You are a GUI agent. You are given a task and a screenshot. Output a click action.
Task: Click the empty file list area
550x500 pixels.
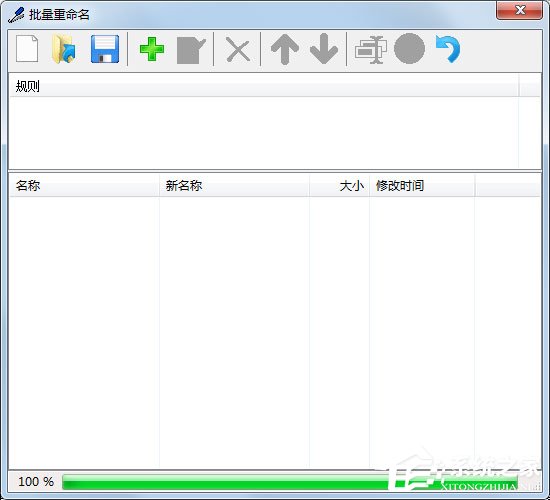coord(275,332)
